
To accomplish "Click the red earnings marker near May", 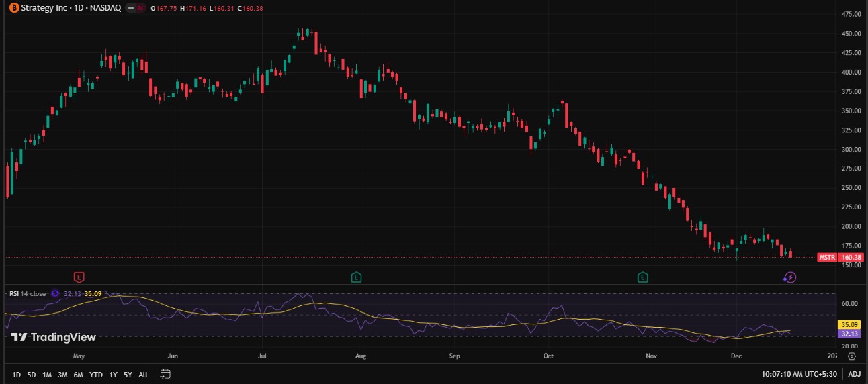I will (x=79, y=277).
